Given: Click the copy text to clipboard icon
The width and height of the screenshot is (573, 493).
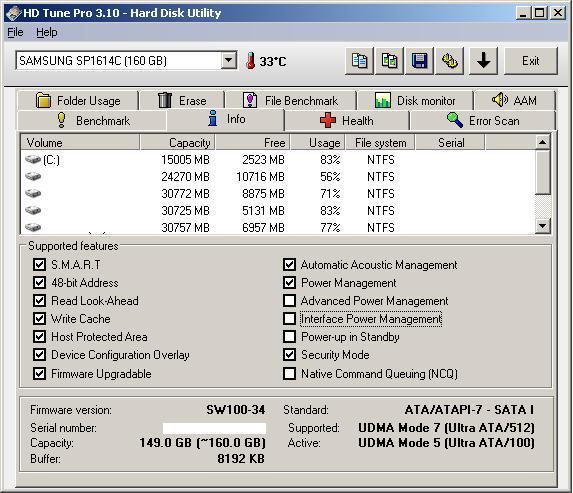Looking at the screenshot, I should (x=360, y=61).
